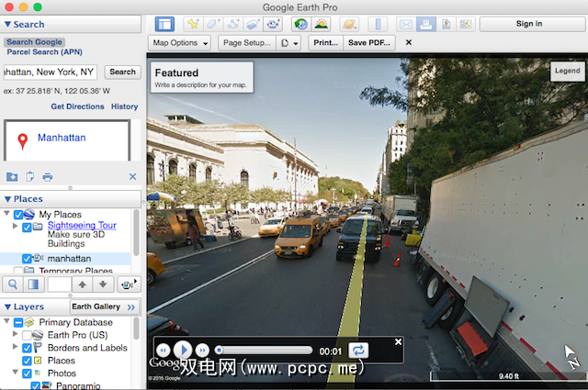This screenshot has width=588, height=390.
Task: Click the planet switcher icon
Action: [x=349, y=24]
